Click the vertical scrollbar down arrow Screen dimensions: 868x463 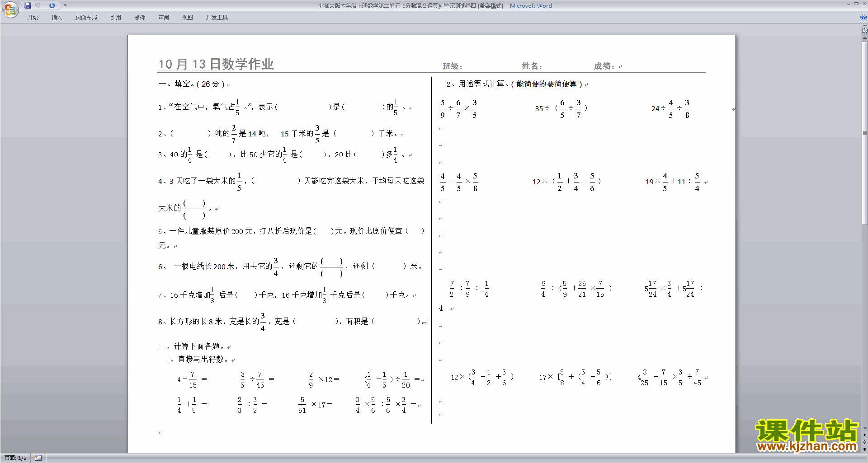(x=864, y=428)
